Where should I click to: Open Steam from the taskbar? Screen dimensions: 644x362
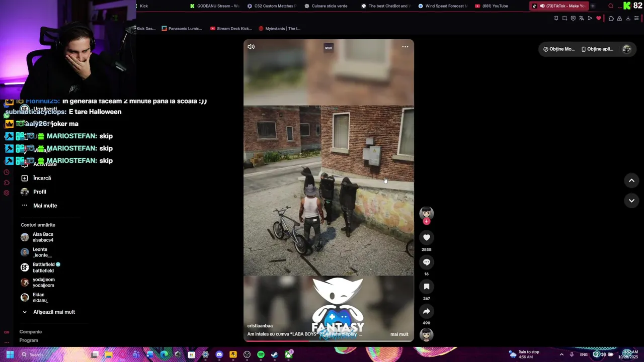tap(275, 354)
